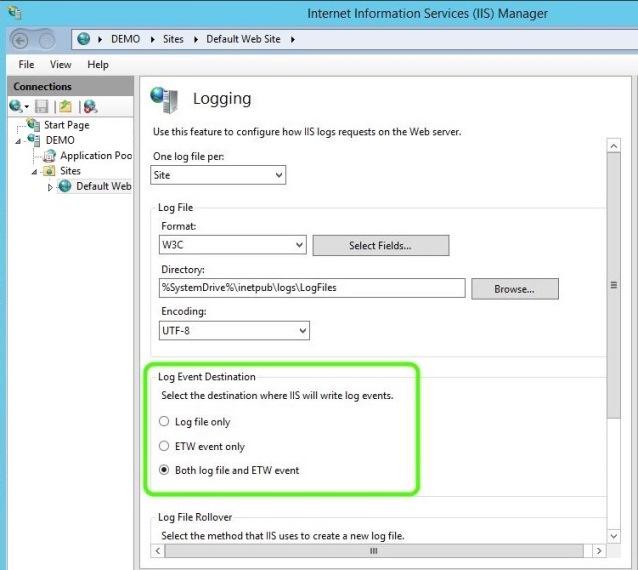The image size is (638, 570).
Task: Click DEMO in the breadcrumb path
Action: (125, 39)
